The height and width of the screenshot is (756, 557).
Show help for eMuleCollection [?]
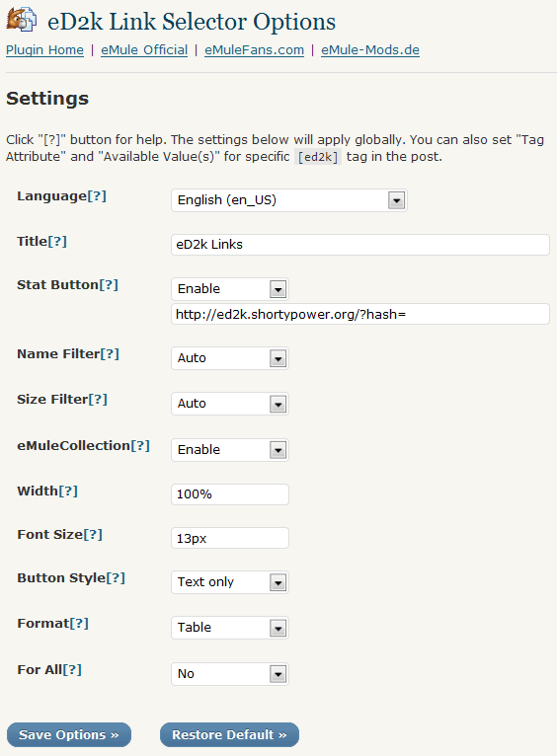point(140,445)
